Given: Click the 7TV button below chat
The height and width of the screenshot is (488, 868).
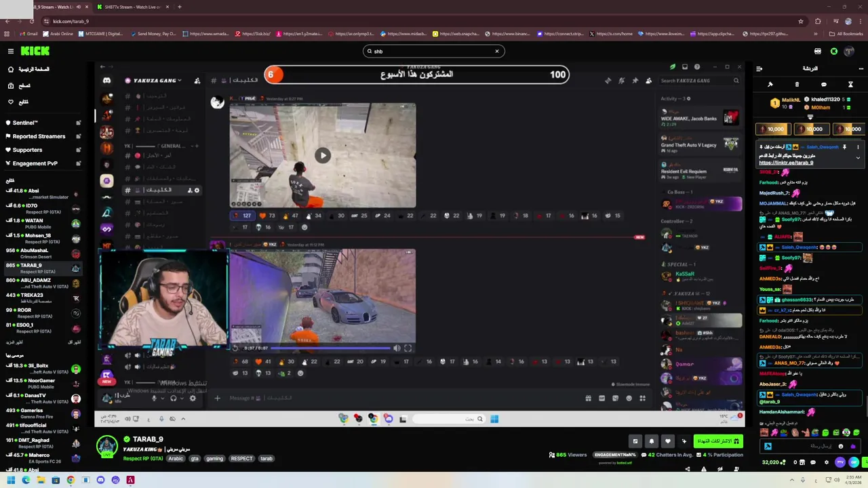Looking at the screenshot, I should (x=840, y=462).
